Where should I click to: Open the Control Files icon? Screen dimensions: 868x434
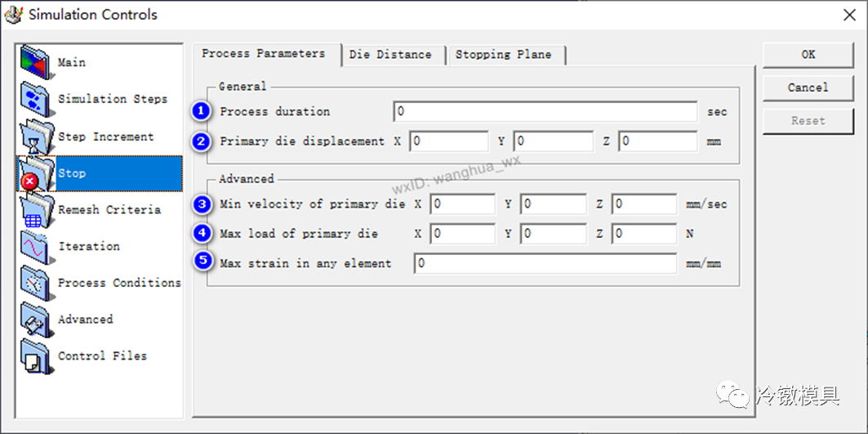pyautogui.click(x=36, y=356)
